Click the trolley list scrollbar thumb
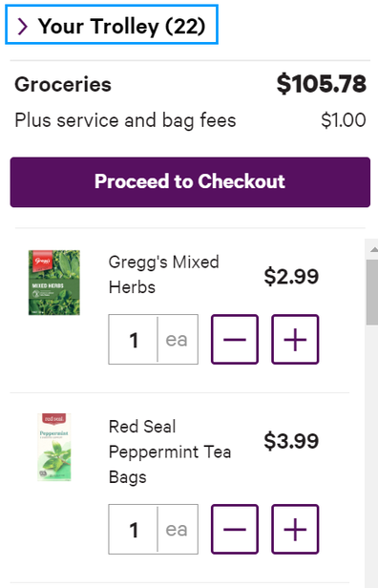Viewport: 378px width, 588px height. 372,292
